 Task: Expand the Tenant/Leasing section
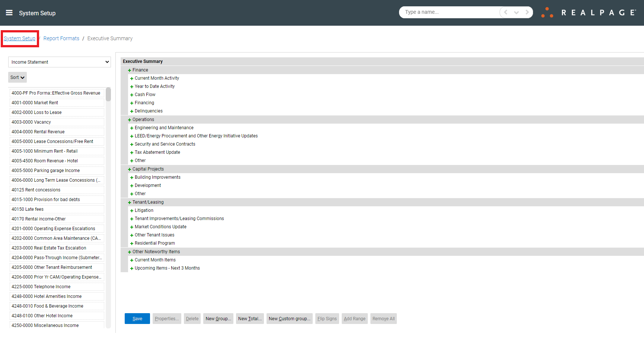(129, 202)
